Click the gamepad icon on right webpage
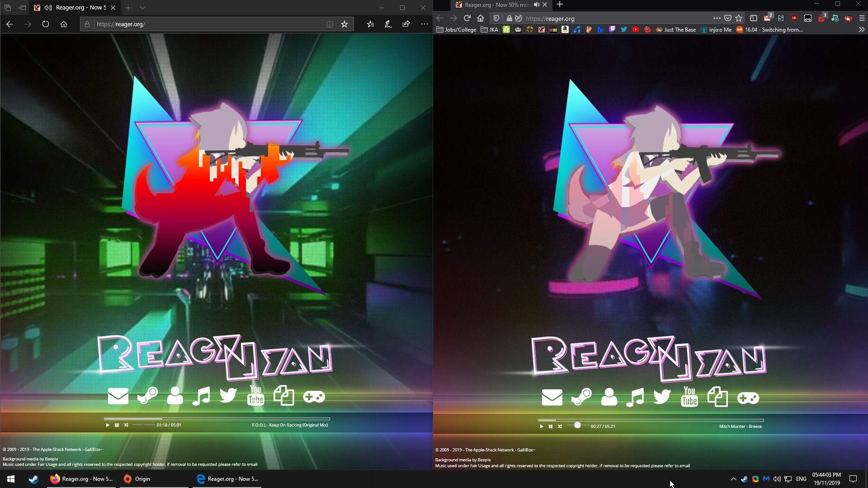868x488 pixels. coord(748,398)
